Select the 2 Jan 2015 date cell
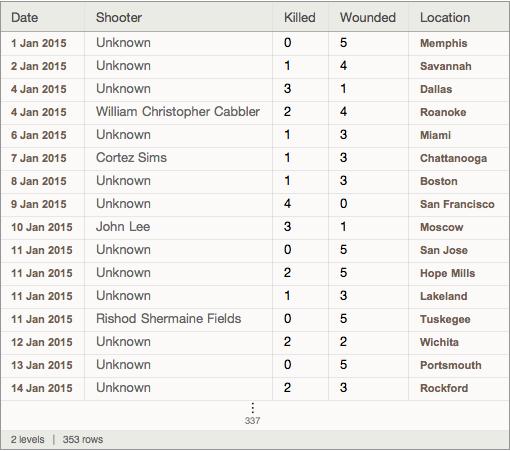The image size is (510, 451). coord(39,66)
